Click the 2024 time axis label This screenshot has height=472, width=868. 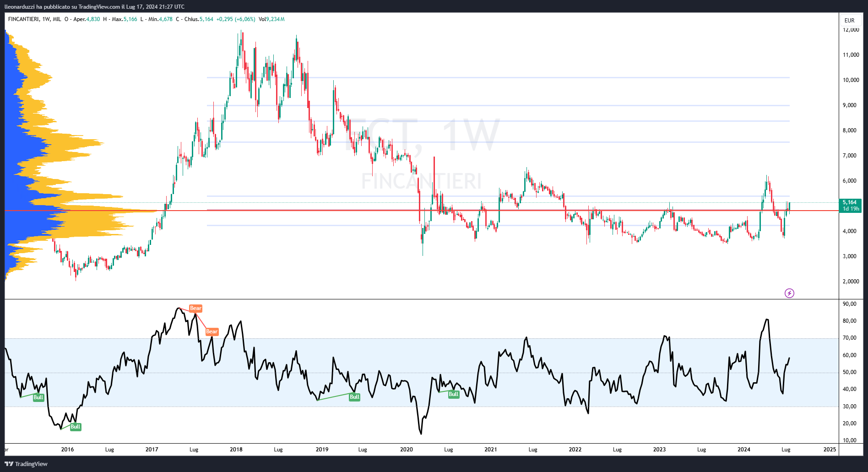click(744, 450)
